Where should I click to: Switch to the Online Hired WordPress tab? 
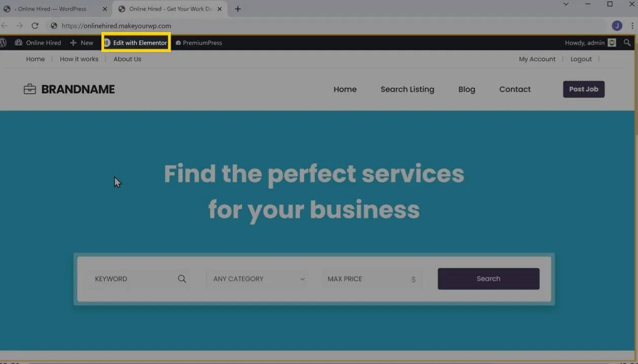tap(51, 9)
